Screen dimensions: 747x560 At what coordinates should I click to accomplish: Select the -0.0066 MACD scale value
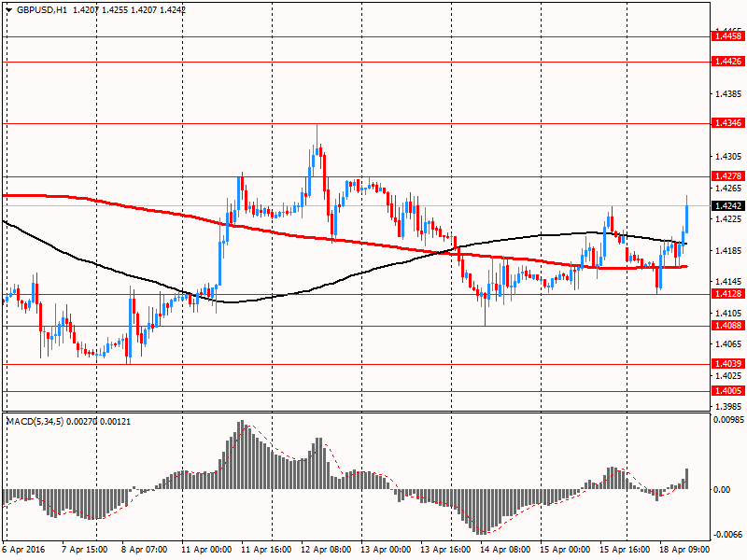point(727,534)
